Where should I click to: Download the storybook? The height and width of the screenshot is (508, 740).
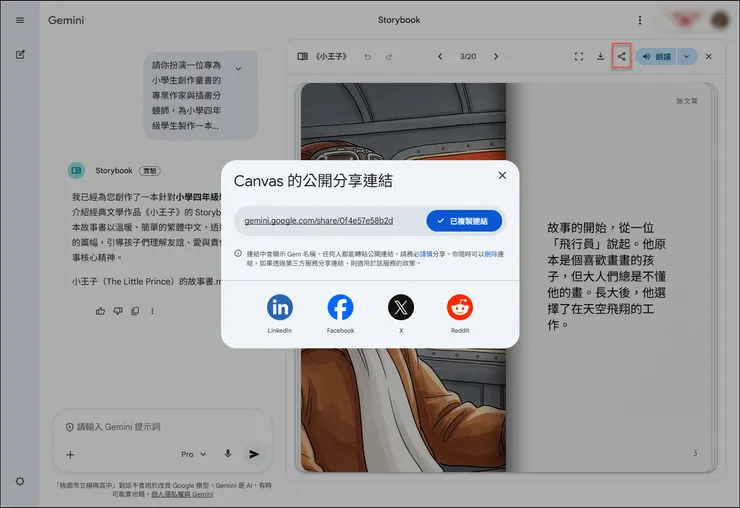600,57
